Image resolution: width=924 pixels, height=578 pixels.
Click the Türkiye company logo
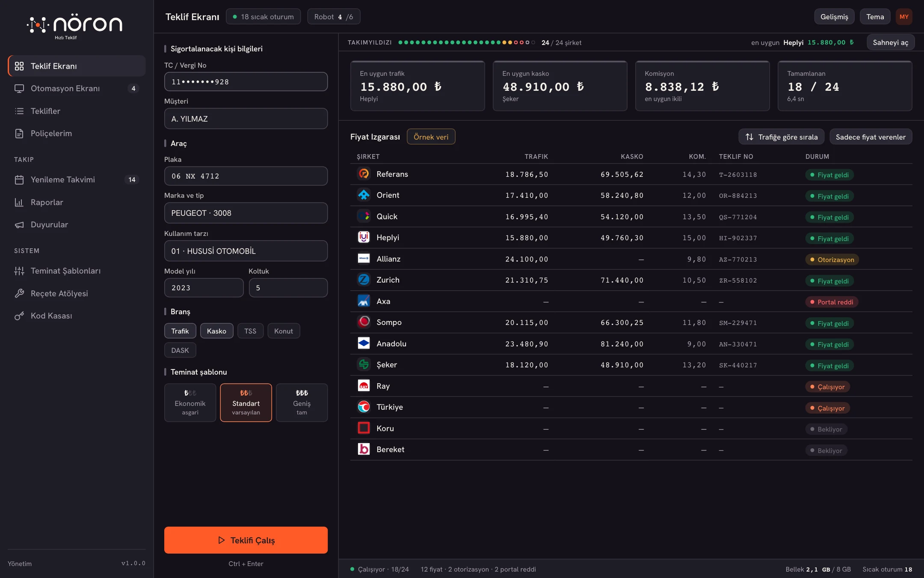[x=364, y=407]
